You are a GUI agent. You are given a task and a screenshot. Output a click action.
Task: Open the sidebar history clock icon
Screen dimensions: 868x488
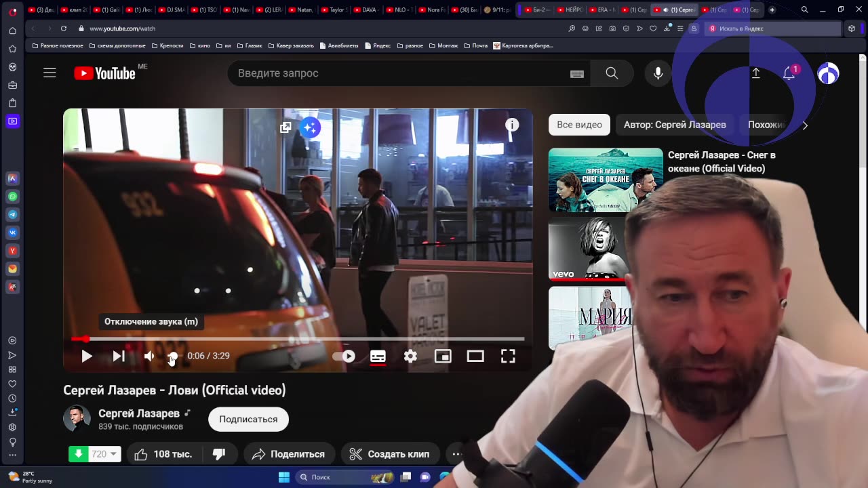point(12,399)
